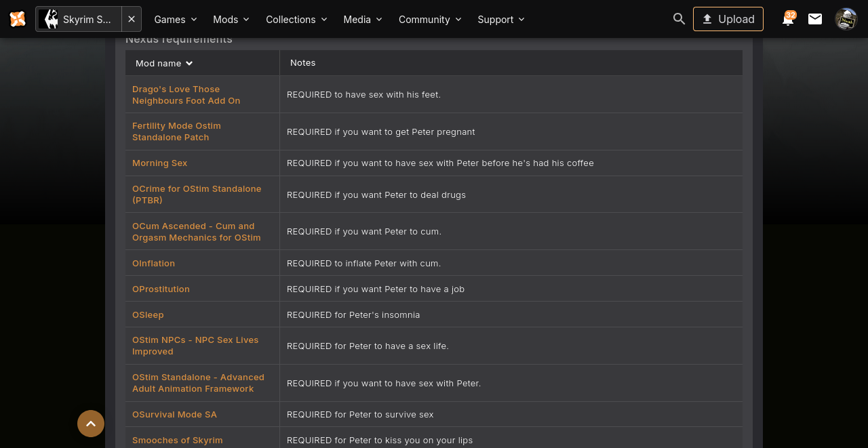Sort table by Mod name column
The width and height of the screenshot is (868, 448).
click(x=164, y=63)
